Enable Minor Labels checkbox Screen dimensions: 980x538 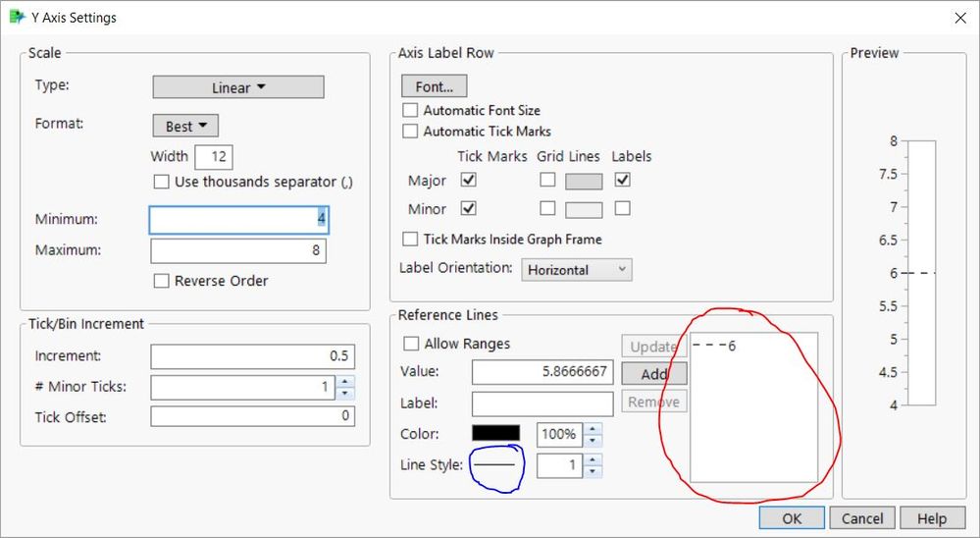point(622,208)
